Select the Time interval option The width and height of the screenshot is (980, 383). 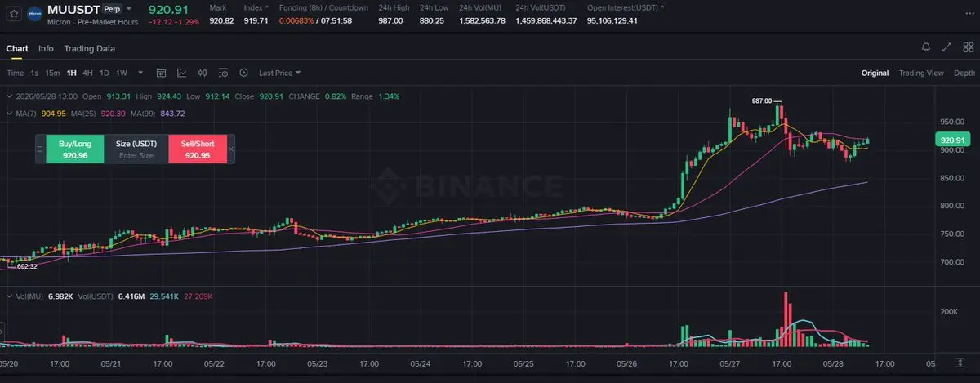click(x=15, y=73)
